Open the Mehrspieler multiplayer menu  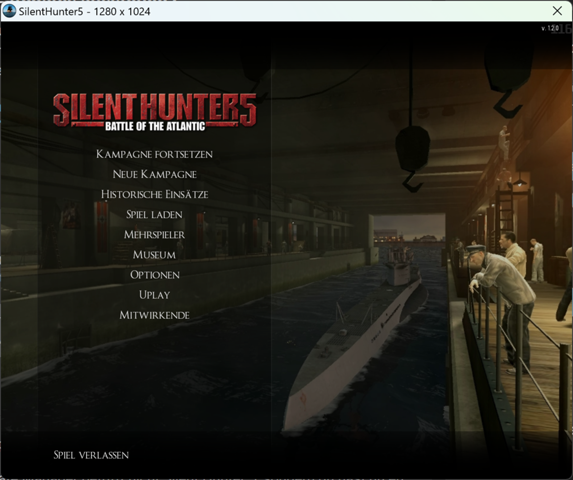point(154,235)
